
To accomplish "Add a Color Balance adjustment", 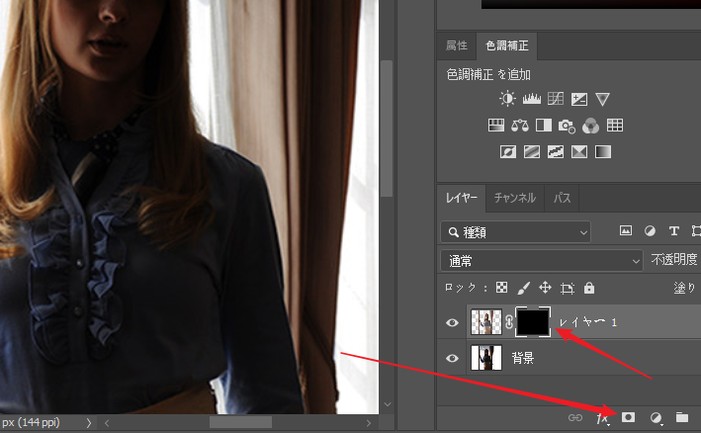I will [519, 126].
